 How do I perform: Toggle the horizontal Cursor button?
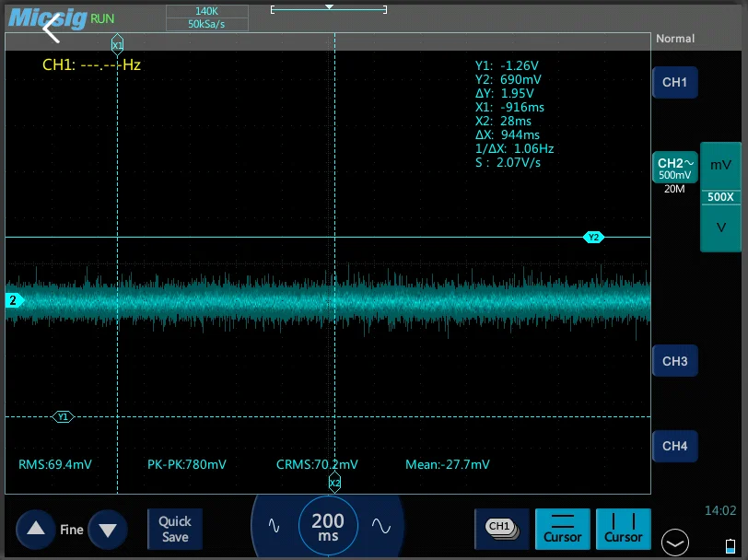(562, 528)
